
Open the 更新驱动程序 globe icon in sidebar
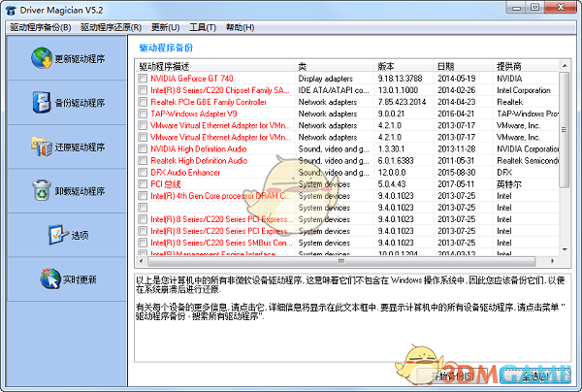pyautogui.click(x=42, y=58)
